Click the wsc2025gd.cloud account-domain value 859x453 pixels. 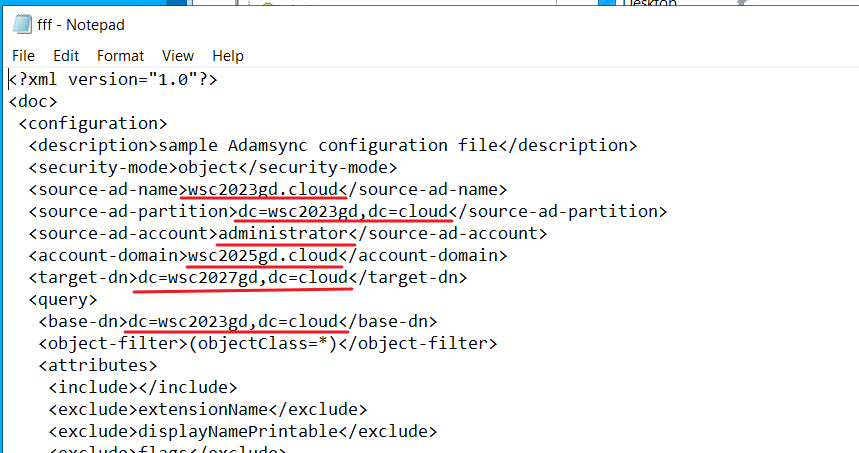point(262,255)
